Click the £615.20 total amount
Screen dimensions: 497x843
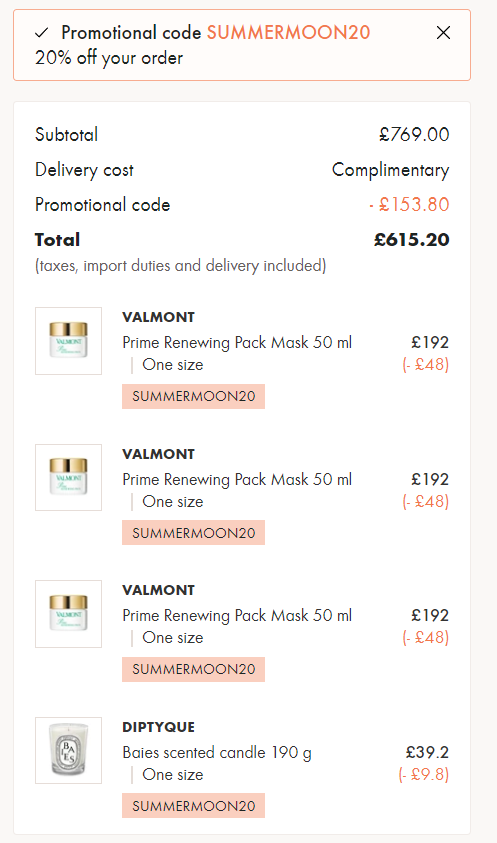(412, 240)
